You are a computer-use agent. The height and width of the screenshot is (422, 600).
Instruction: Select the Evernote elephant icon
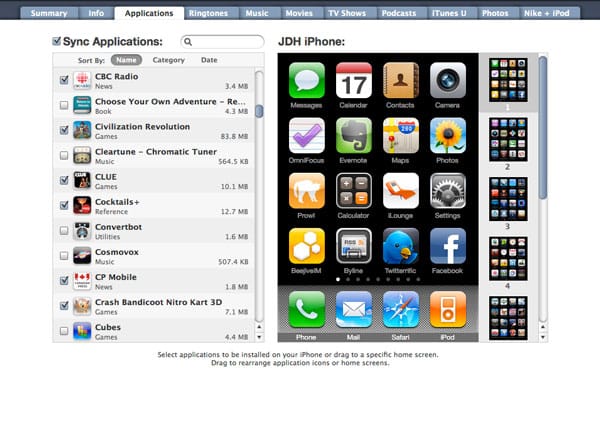coord(354,135)
